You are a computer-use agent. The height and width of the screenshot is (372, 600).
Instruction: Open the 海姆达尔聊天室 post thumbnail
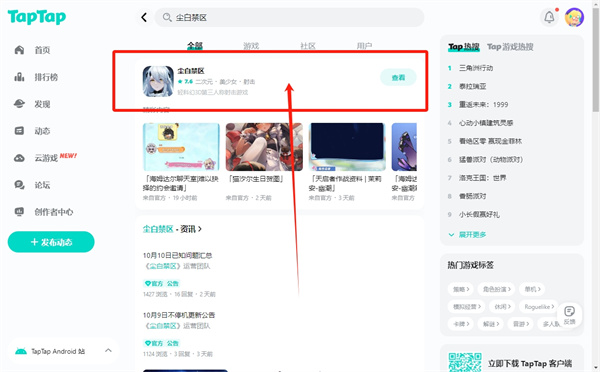tap(181, 147)
